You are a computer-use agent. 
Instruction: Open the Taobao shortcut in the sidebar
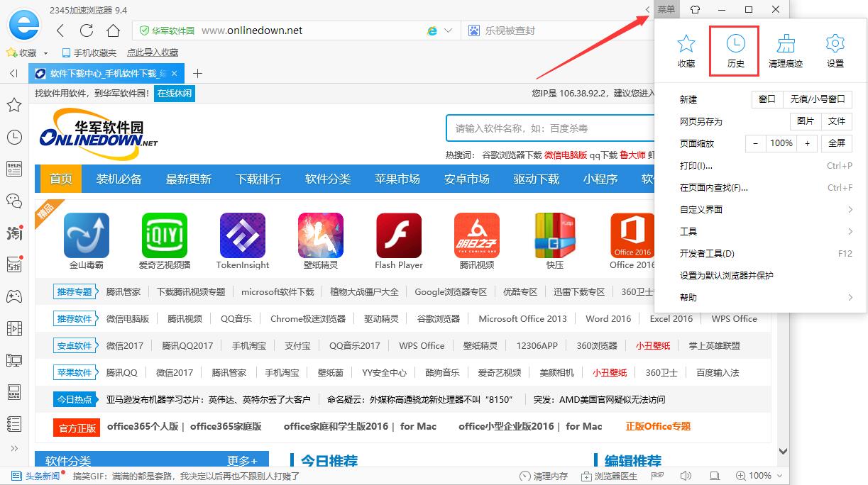[14, 233]
